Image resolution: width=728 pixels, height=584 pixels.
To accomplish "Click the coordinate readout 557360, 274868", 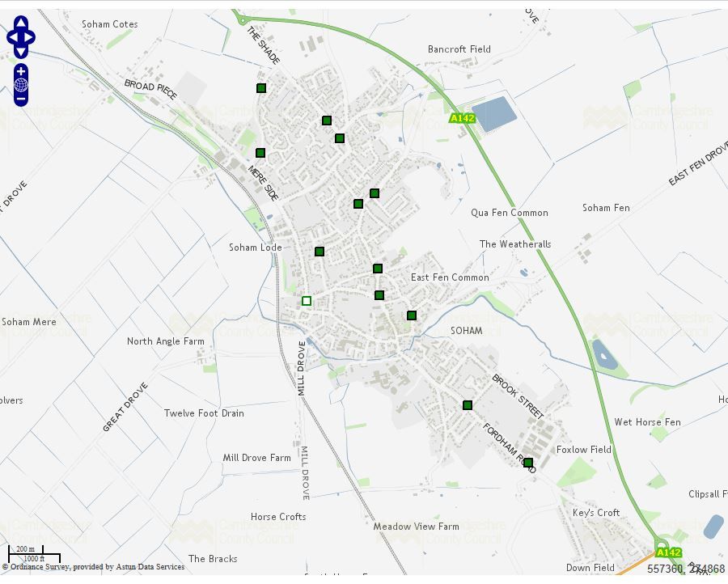I will [686, 569].
